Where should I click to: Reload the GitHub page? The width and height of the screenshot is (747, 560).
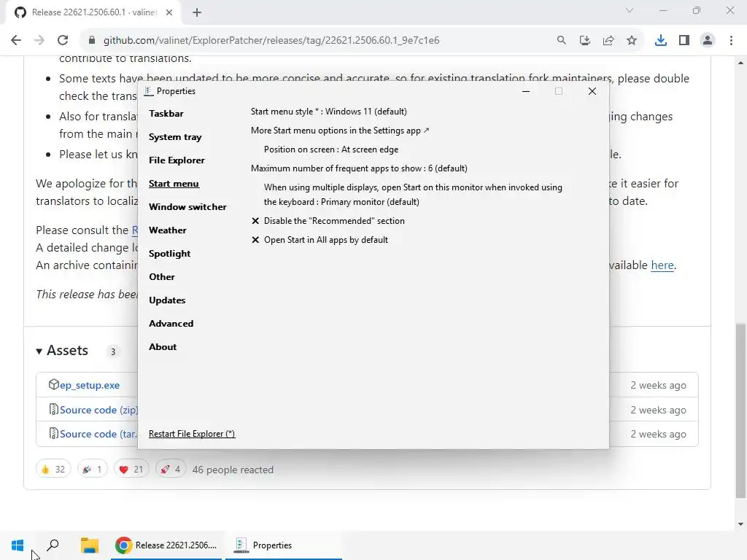click(x=63, y=40)
